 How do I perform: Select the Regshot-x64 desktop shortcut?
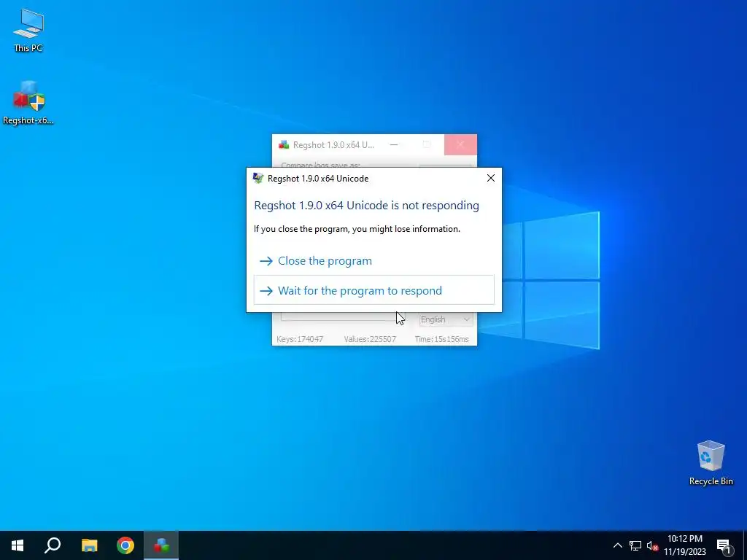tap(28, 103)
